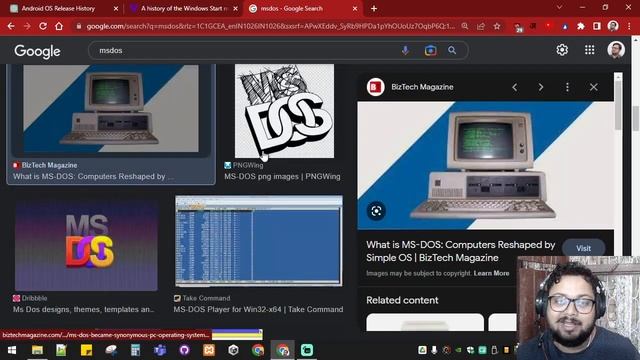Viewport: 640px width, 360px height.
Task: Open the Dribbble MS DOS design thumbnail
Action: [86, 244]
